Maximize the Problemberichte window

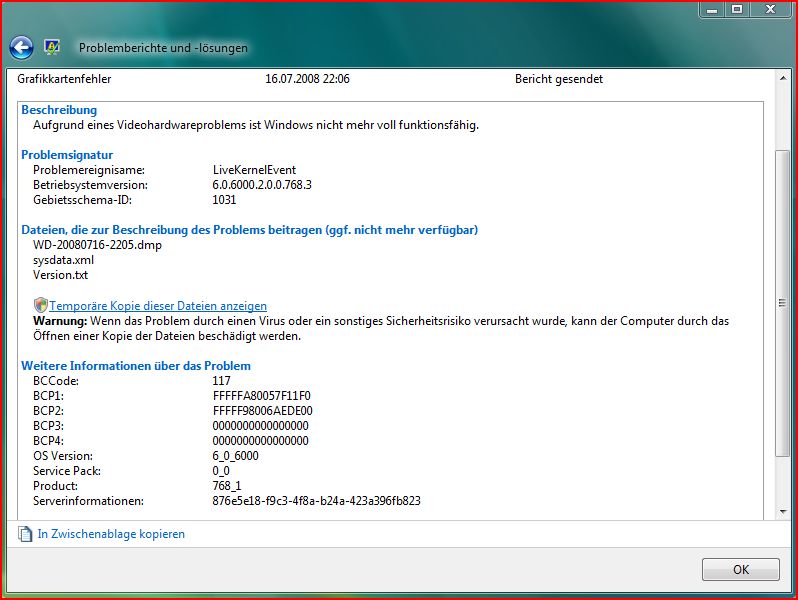coord(736,10)
